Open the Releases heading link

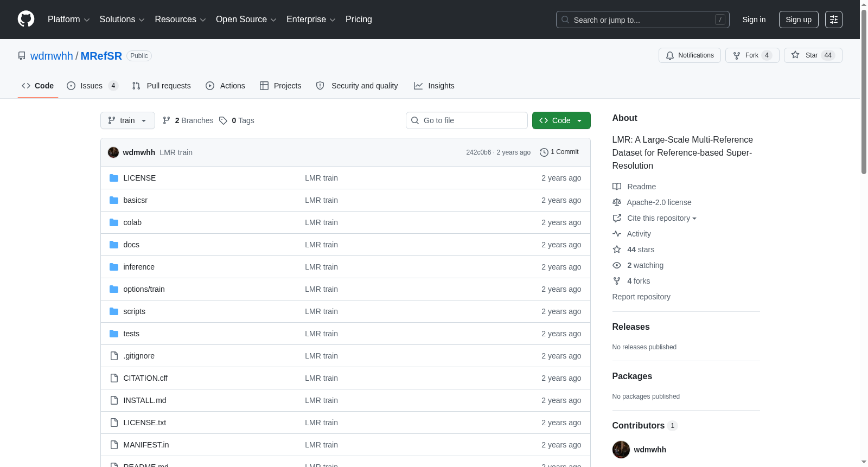pos(631,327)
